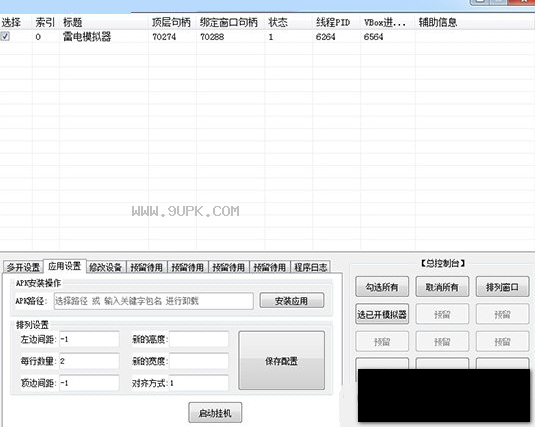Image resolution: width=535 pixels, height=427 pixels.
Task: Click the 取消所有 button
Action: pos(442,287)
